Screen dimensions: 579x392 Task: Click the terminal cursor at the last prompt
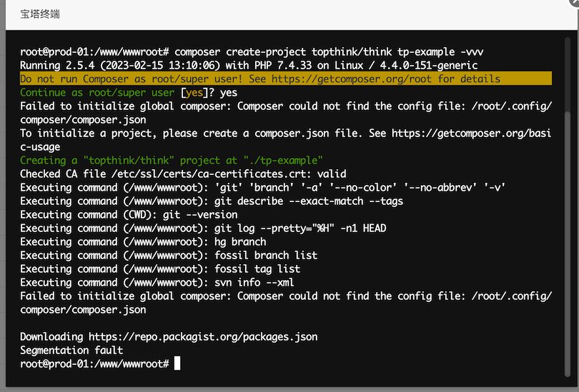click(177, 363)
